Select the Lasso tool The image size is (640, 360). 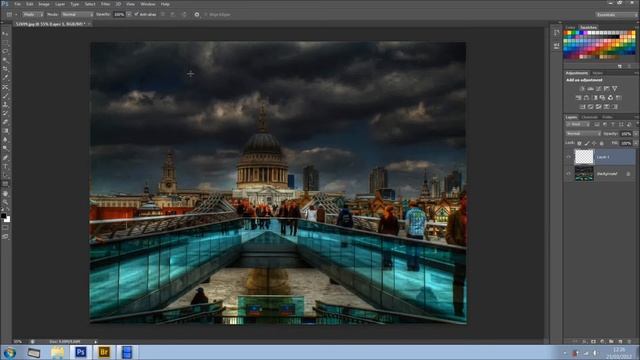click(5, 51)
